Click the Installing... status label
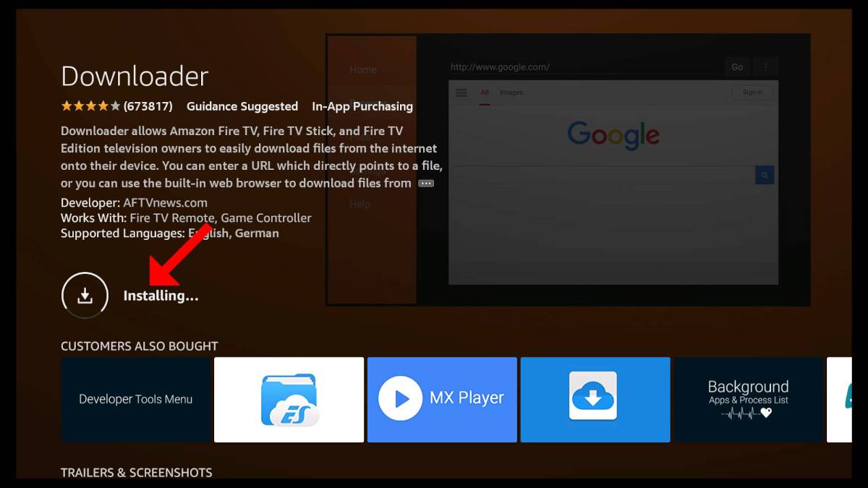This screenshot has height=488, width=868. click(x=161, y=296)
